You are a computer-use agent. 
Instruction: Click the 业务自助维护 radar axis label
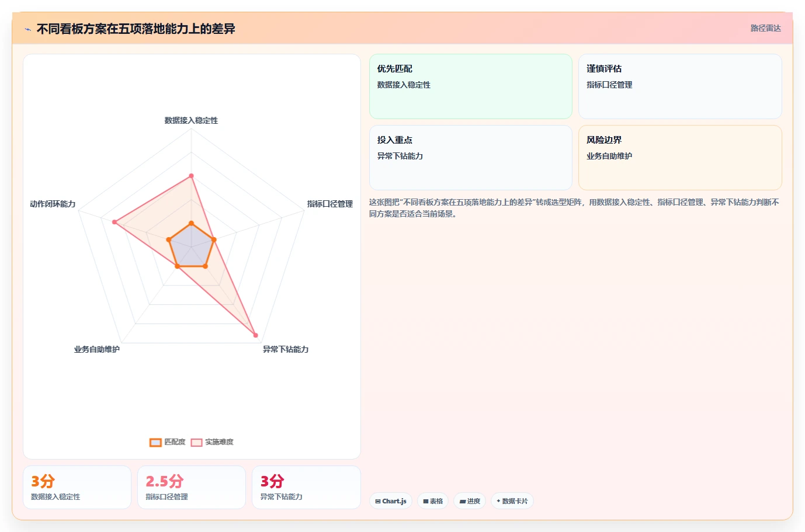point(97,349)
